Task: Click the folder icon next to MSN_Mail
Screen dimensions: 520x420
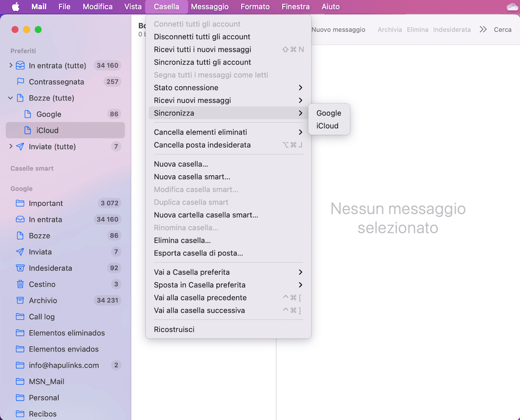Action: pos(20,382)
